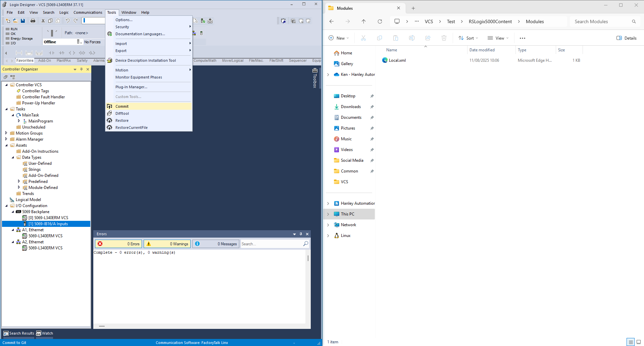Click the New Project toolbar icon

click(8, 21)
